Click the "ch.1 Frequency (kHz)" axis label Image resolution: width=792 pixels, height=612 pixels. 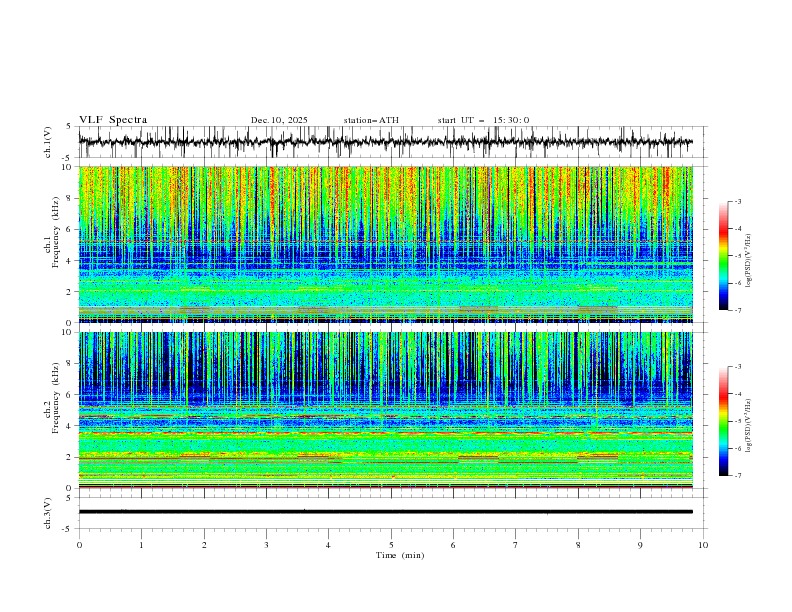52,232
